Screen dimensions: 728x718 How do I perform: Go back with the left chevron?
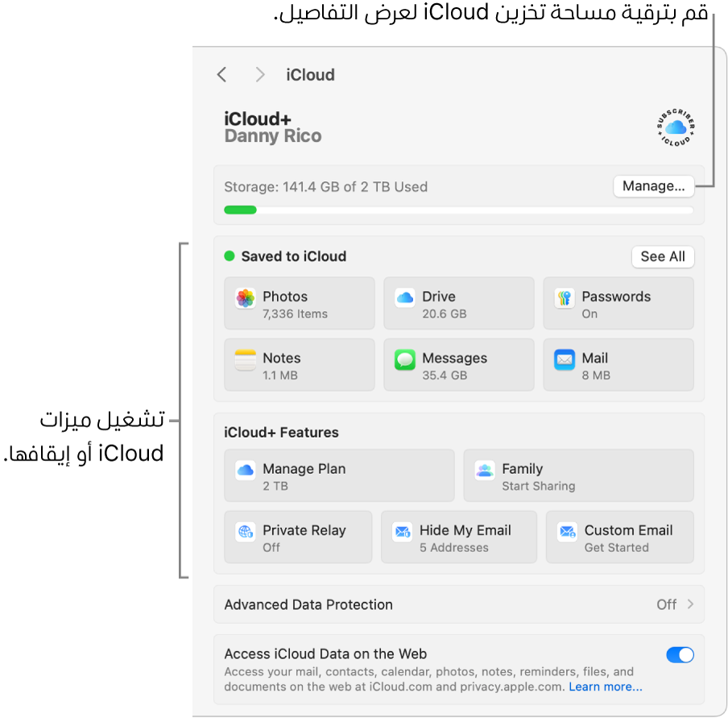(222, 75)
